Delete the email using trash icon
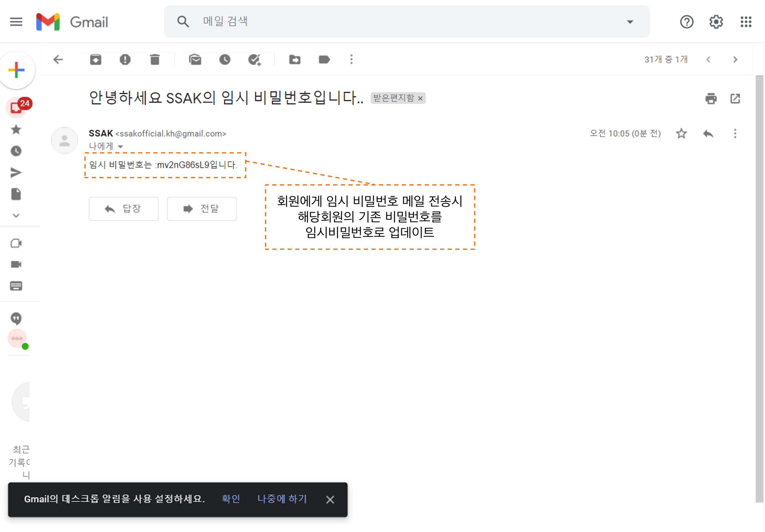The image size is (765, 532). point(155,60)
